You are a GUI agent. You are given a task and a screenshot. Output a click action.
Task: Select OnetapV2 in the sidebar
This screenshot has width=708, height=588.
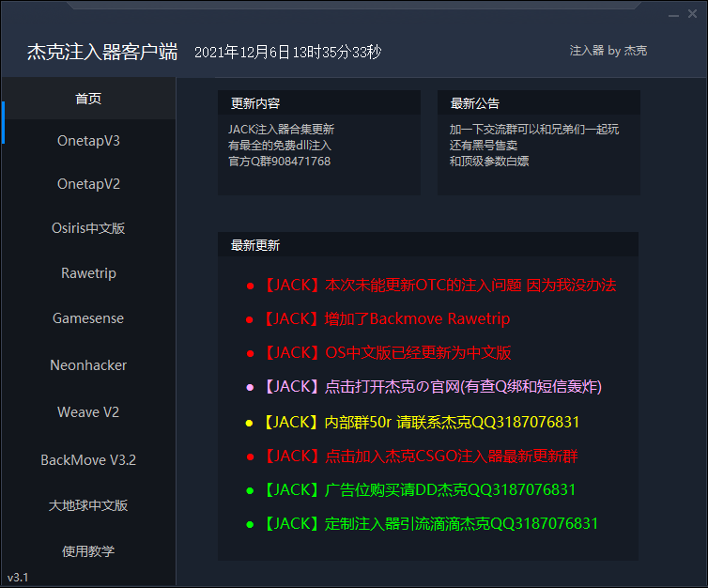[88, 184]
